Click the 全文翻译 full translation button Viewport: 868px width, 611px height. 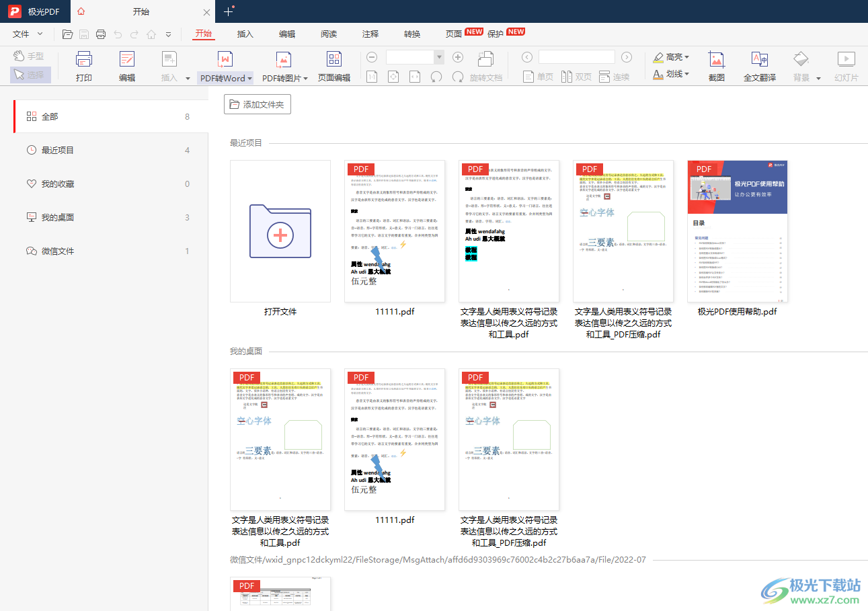(x=760, y=67)
